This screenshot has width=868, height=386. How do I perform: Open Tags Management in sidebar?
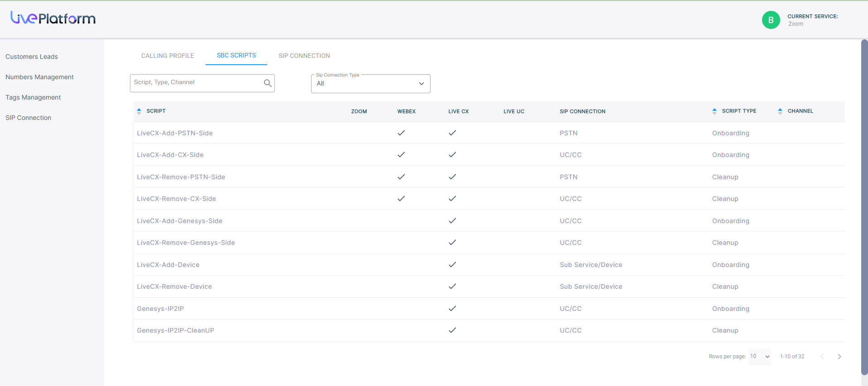tap(33, 97)
